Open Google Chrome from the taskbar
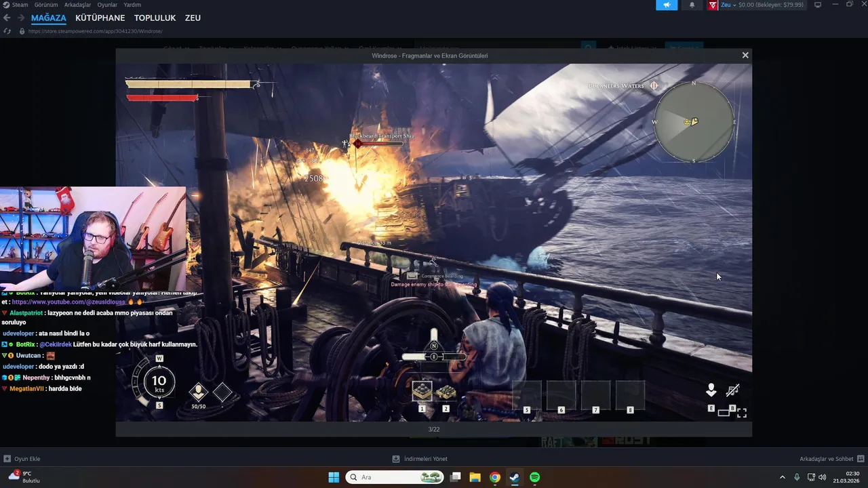The height and width of the screenshot is (488, 868). [495, 477]
